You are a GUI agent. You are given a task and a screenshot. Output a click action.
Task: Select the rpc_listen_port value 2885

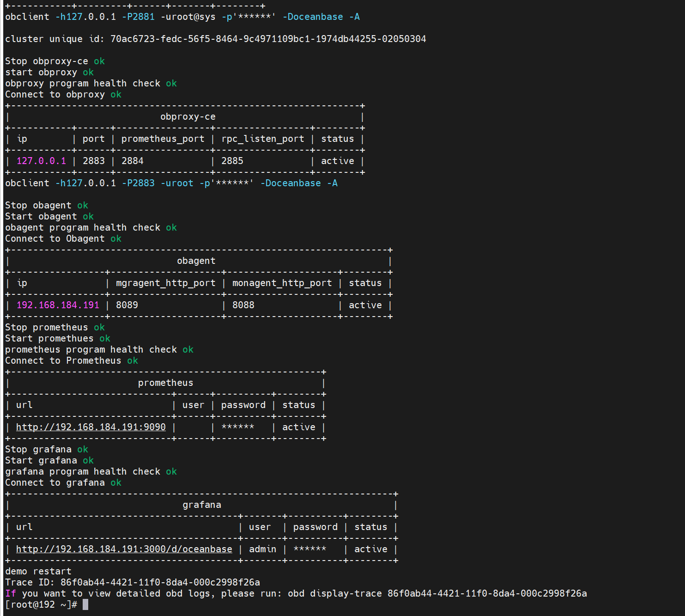tap(232, 161)
